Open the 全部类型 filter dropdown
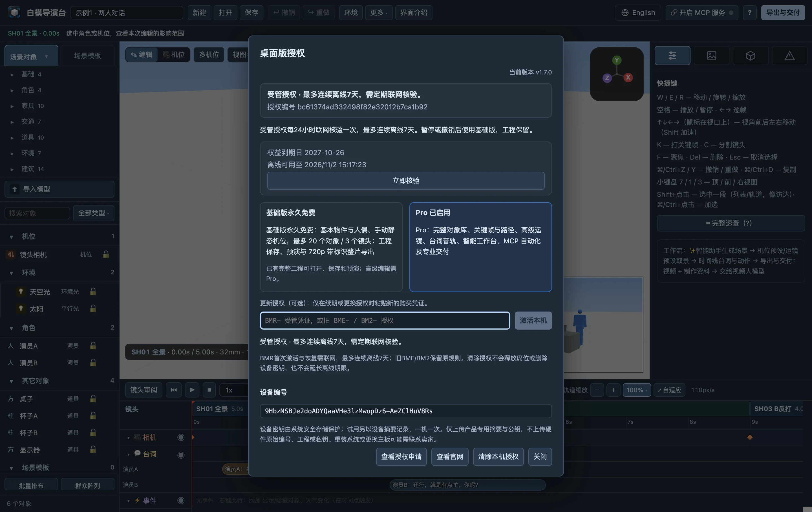Viewport: 812px width, 512px height. coord(93,213)
